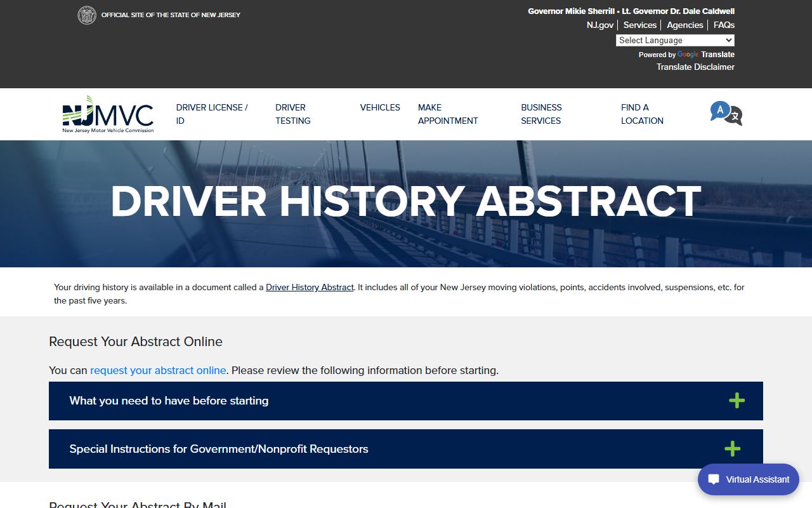
Task: Click the 'Powered by Google Translate' text
Action: (x=686, y=55)
